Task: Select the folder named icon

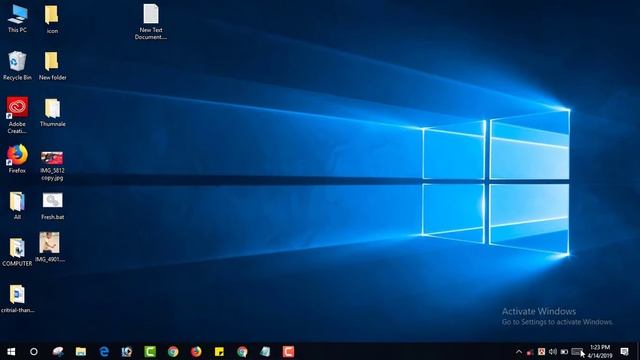Action: click(52, 20)
